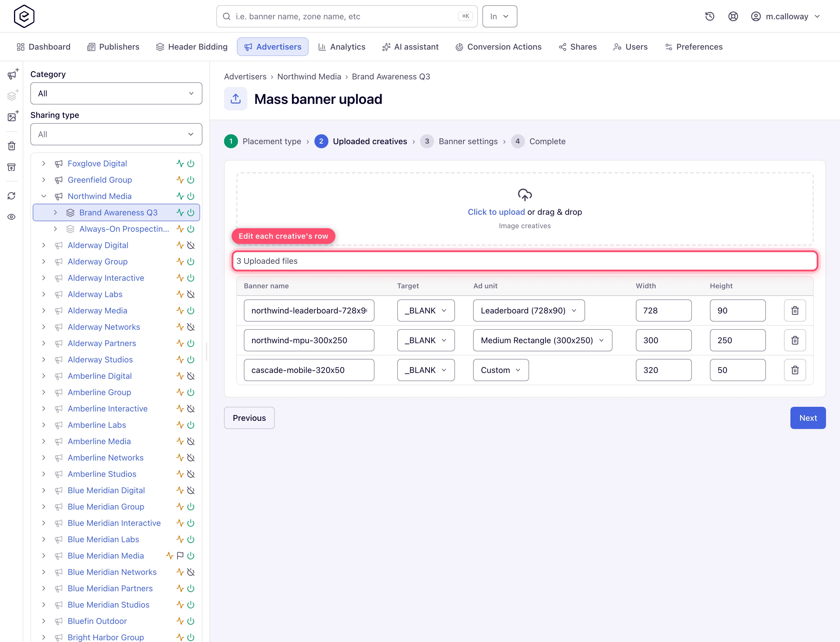Click the flag icon on Blue Meridian Media
The width and height of the screenshot is (840, 642).
180,556
